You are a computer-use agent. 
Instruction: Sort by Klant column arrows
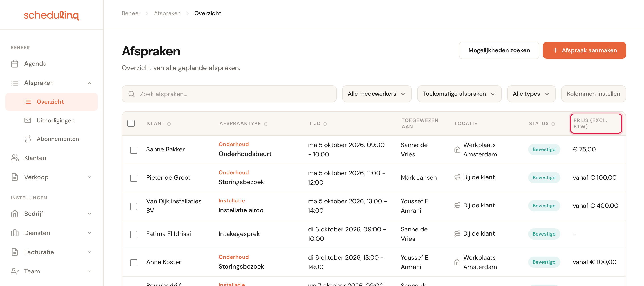tap(169, 124)
